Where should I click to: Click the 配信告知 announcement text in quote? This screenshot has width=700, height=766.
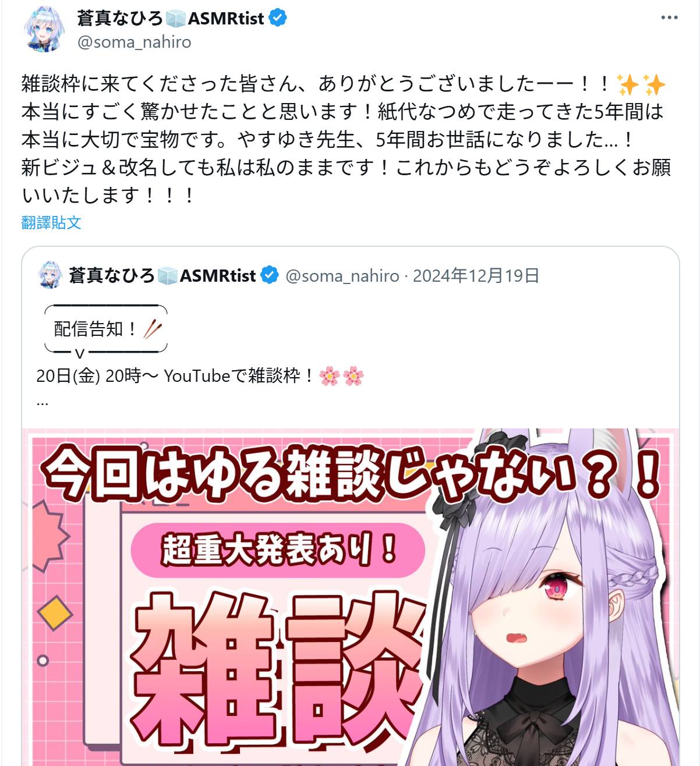[96, 329]
